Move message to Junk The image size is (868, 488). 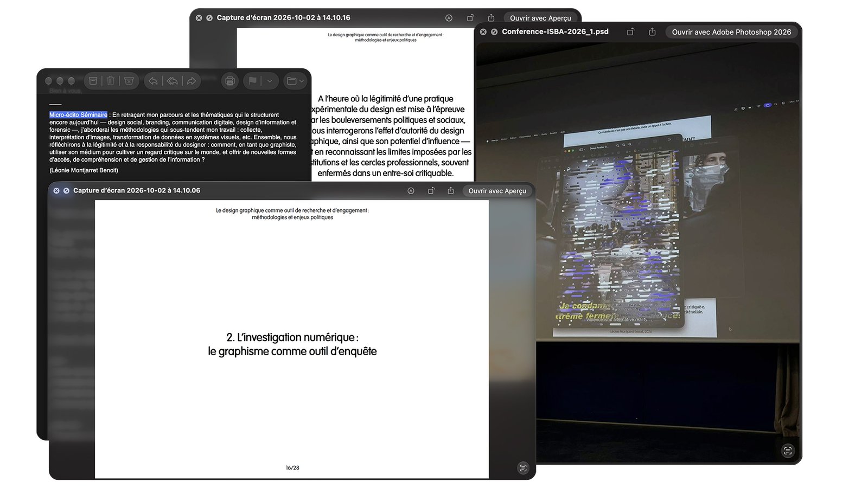tap(129, 81)
